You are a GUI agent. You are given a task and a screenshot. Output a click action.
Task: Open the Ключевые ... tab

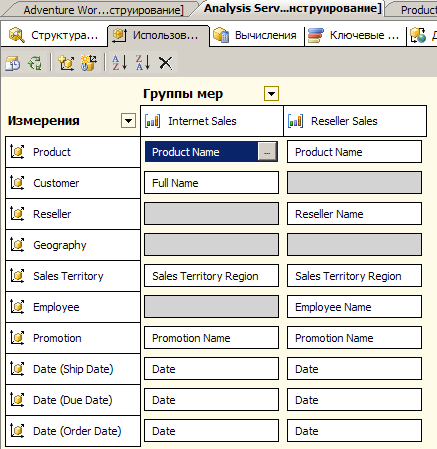(355, 35)
